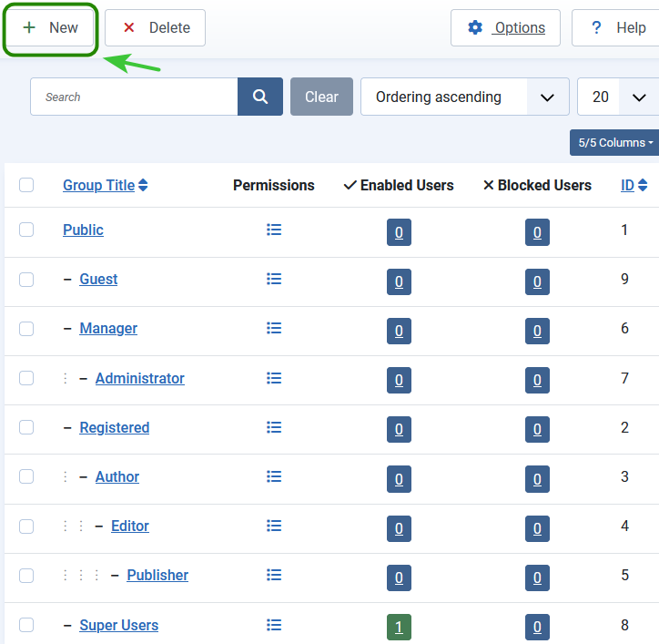
Task: Open permissions list icon for Editor group
Action: click(x=274, y=526)
